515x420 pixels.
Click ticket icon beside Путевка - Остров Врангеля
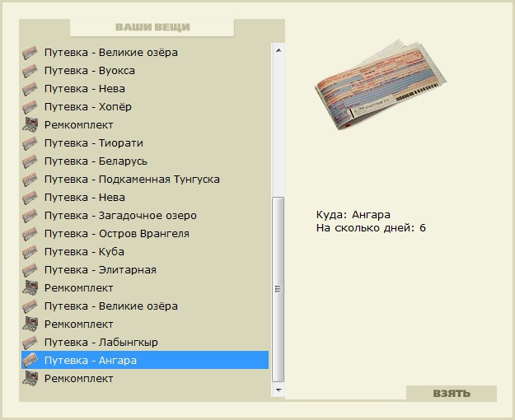pyautogui.click(x=30, y=234)
